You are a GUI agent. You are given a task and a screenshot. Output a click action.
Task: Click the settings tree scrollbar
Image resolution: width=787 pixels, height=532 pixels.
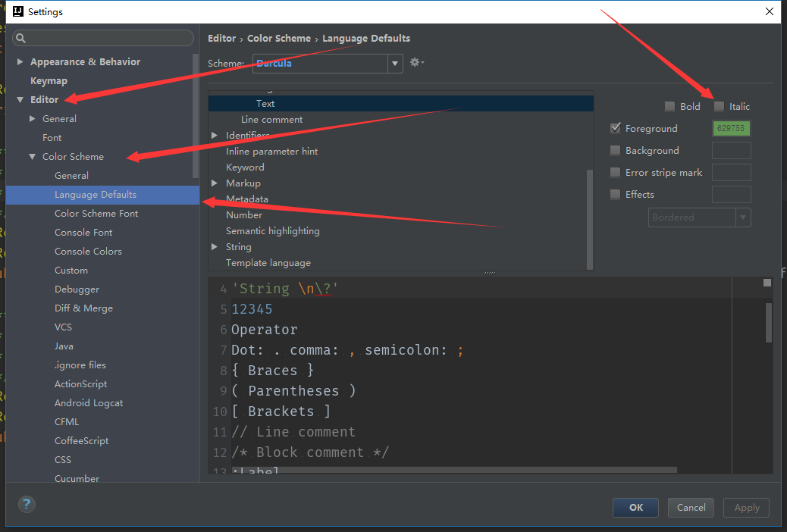pyautogui.click(x=196, y=115)
